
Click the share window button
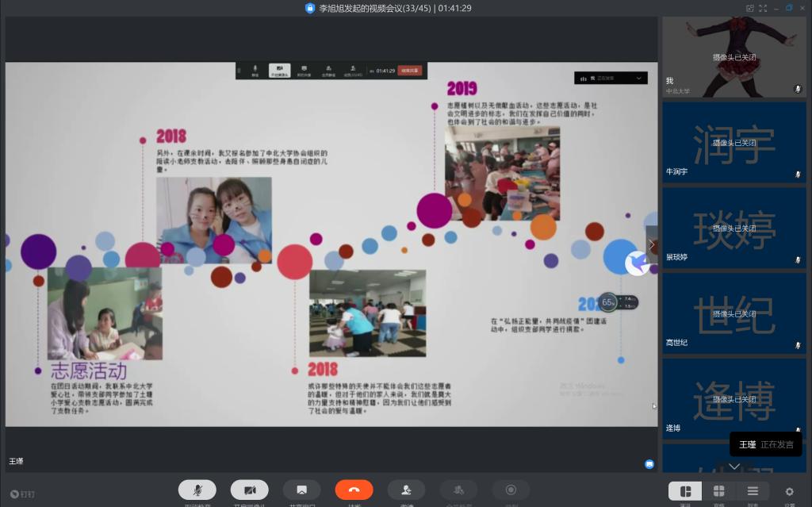[301, 490]
